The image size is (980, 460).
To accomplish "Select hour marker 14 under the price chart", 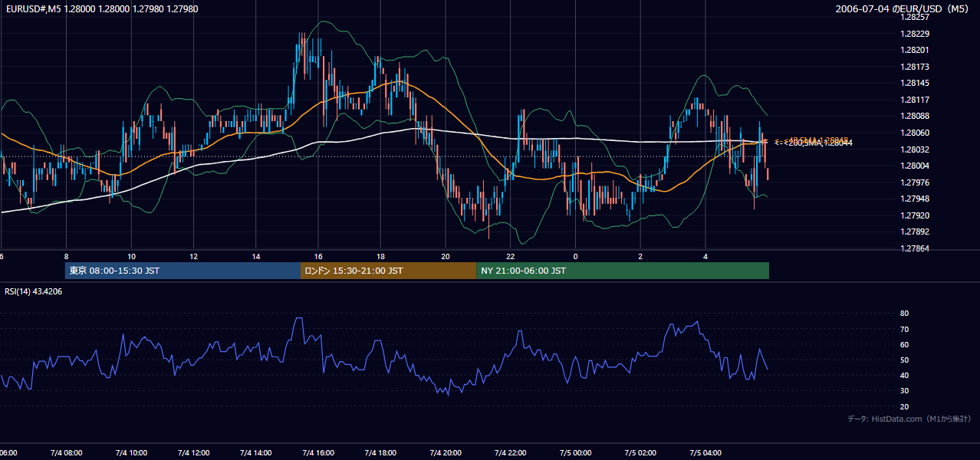I will (x=256, y=256).
